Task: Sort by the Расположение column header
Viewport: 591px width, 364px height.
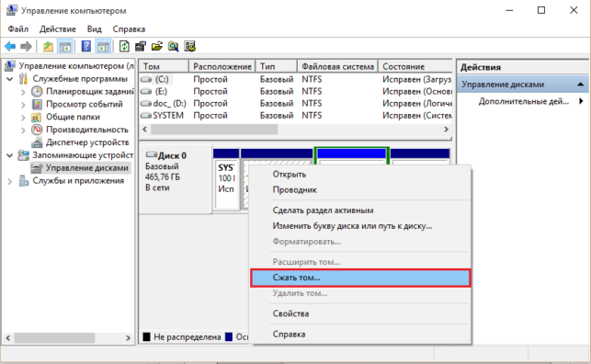Action: point(222,66)
